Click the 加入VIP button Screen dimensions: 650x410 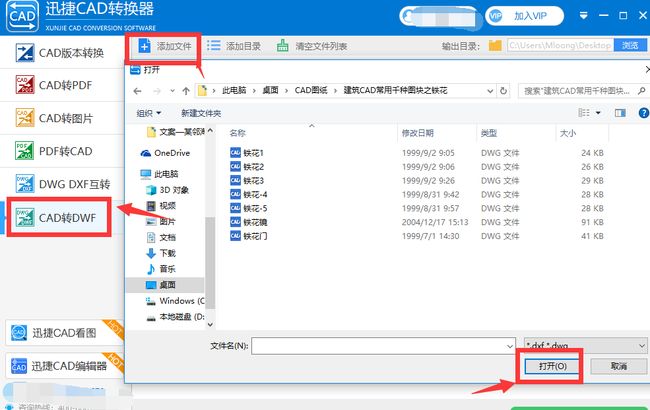524,16
